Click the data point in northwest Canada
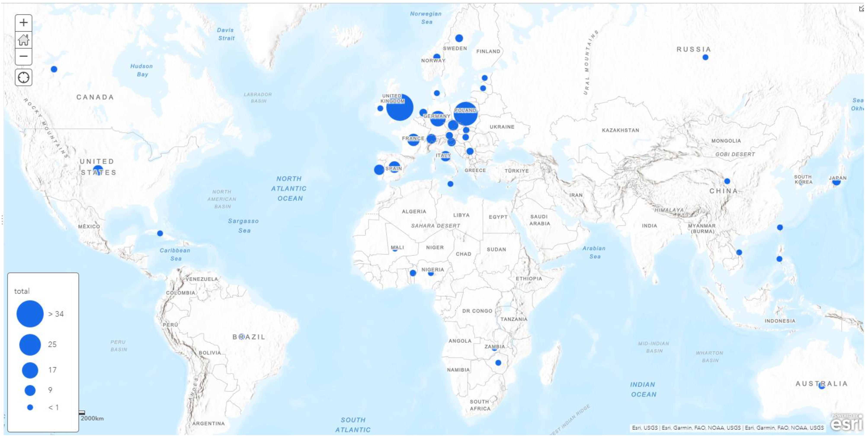 [x=54, y=69]
